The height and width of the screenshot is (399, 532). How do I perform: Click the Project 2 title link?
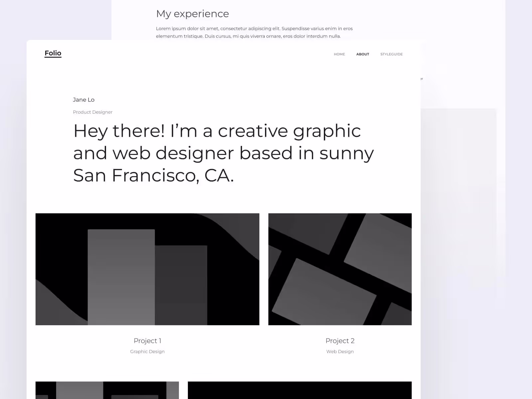340,341
